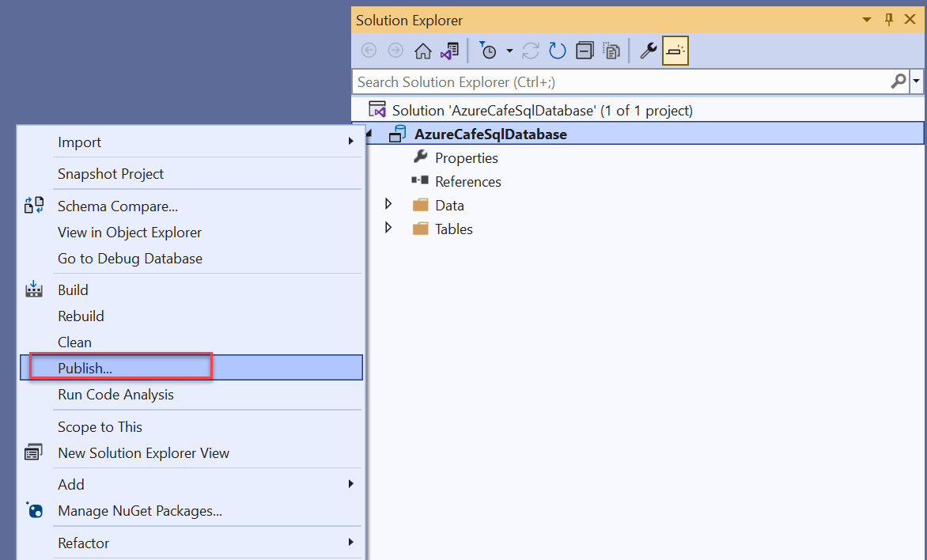Viewport: 927px width, 560px height.
Task: Select the Properties node
Action: pyautogui.click(x=467, y=158)
